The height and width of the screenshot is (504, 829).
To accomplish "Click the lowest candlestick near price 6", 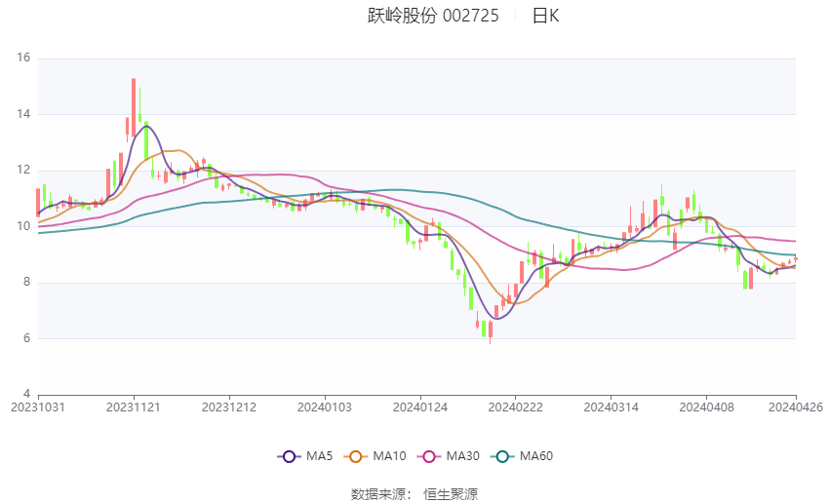I will [491, 330].
